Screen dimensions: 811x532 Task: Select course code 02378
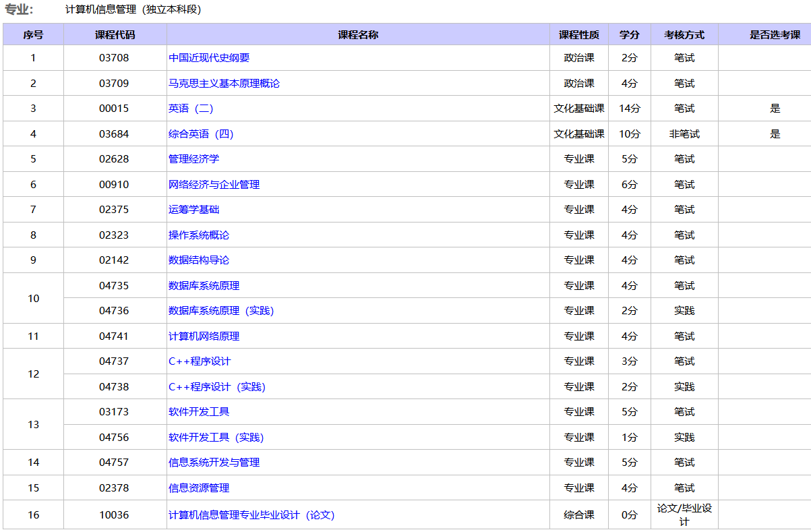pos(114,488)
